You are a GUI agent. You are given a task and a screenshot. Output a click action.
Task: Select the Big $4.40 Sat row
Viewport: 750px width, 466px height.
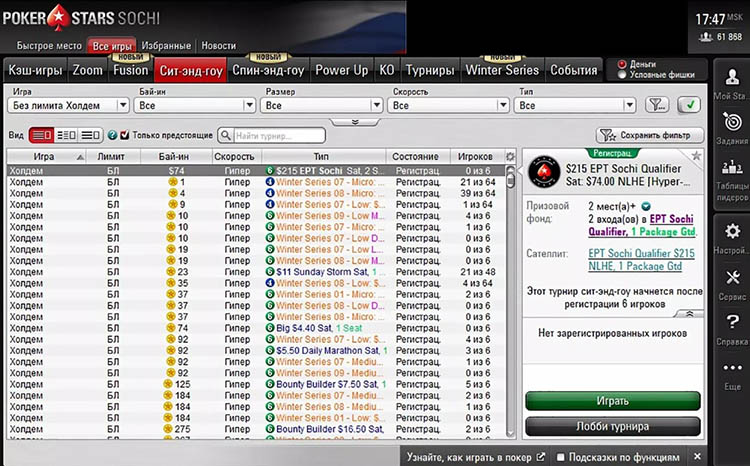[x=256, y=328]
